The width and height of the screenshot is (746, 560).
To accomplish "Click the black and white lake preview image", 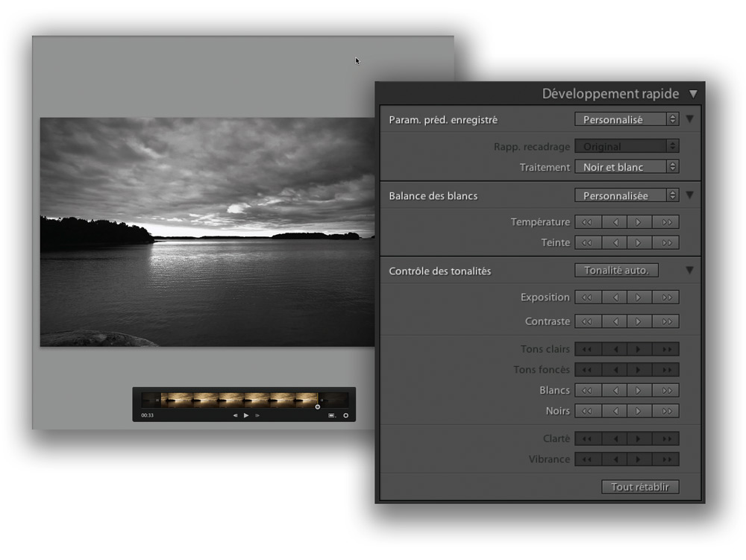I will [x=207, y=232].
